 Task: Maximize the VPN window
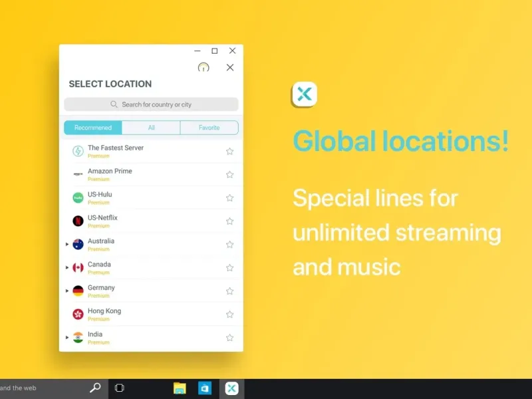tap(214, 51)
